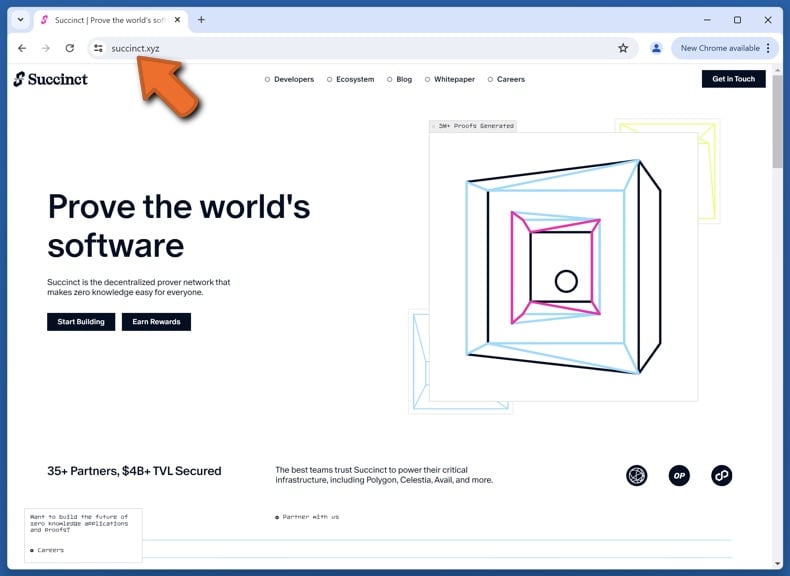Click the browser back arrow
The image size is (790, 576).
22,48
